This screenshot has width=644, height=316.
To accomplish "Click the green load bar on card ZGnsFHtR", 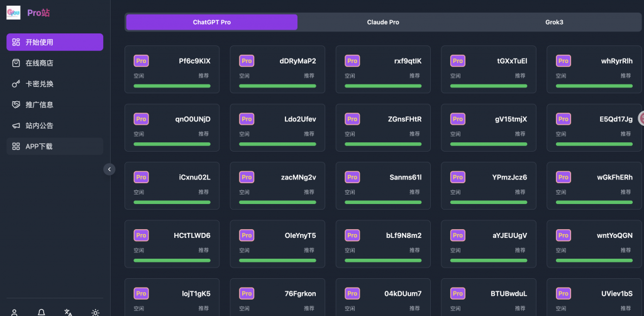I will point(383,144).
